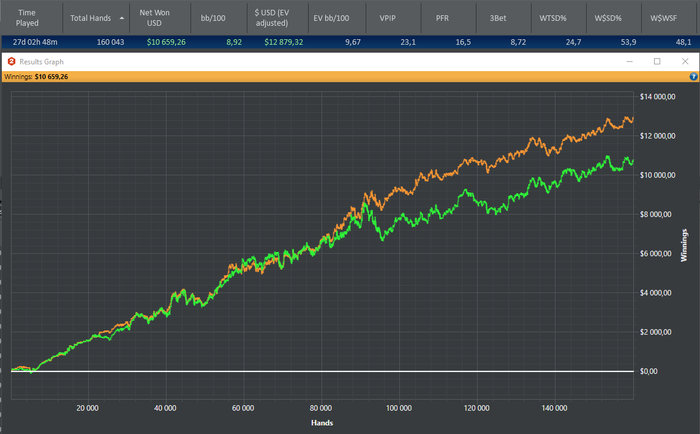Click the 80 000 hands axis tick
The width and height of the screenshot is (700, 434).
[321, 408]
